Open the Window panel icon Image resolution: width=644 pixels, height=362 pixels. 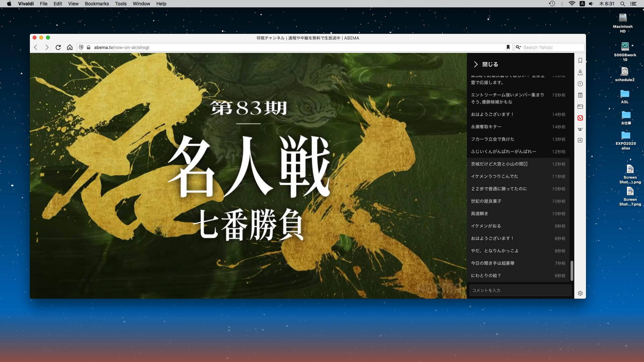tap(580, 107)
